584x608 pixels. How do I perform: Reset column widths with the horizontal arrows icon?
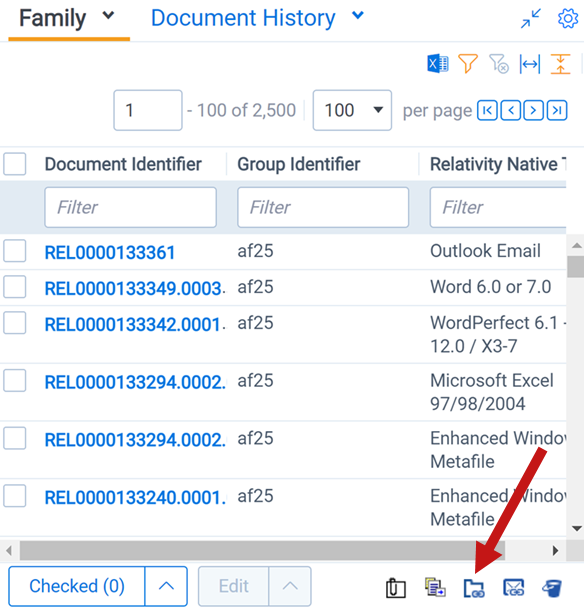530,64
